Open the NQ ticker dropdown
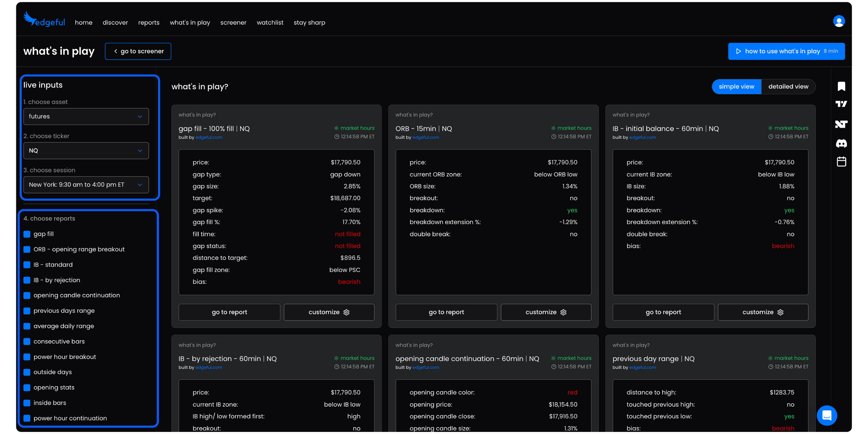 86,151
